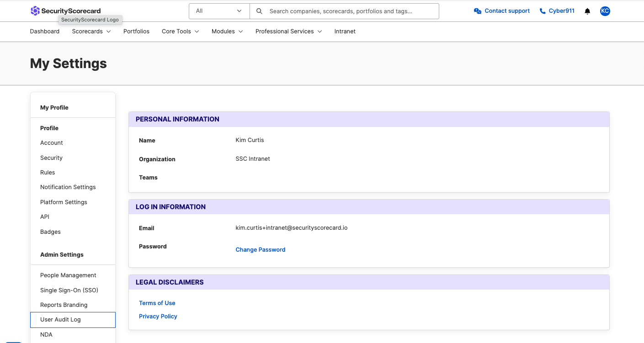
Task: Expand the Modules menu
Action: 227,32
